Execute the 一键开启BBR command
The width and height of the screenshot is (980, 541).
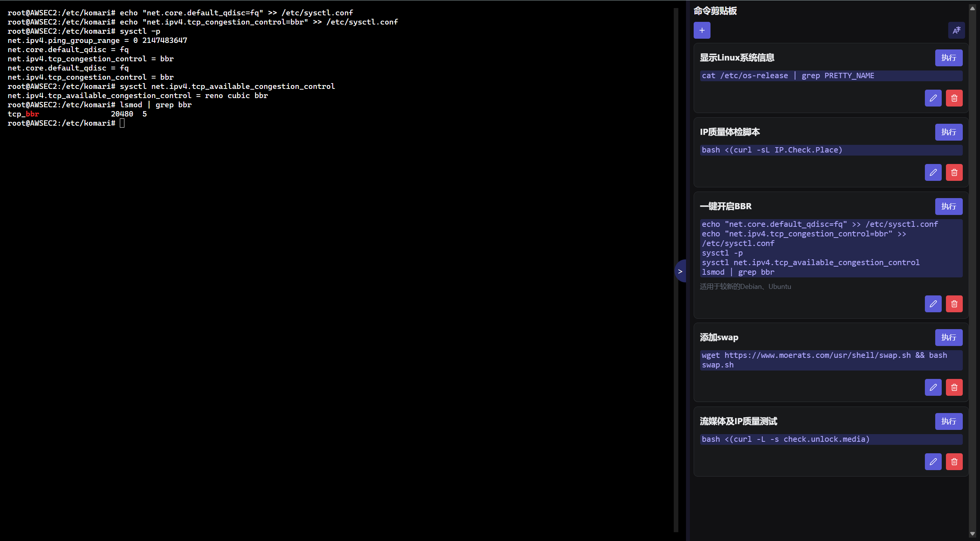pyautogui.click(x=949, y=207)
